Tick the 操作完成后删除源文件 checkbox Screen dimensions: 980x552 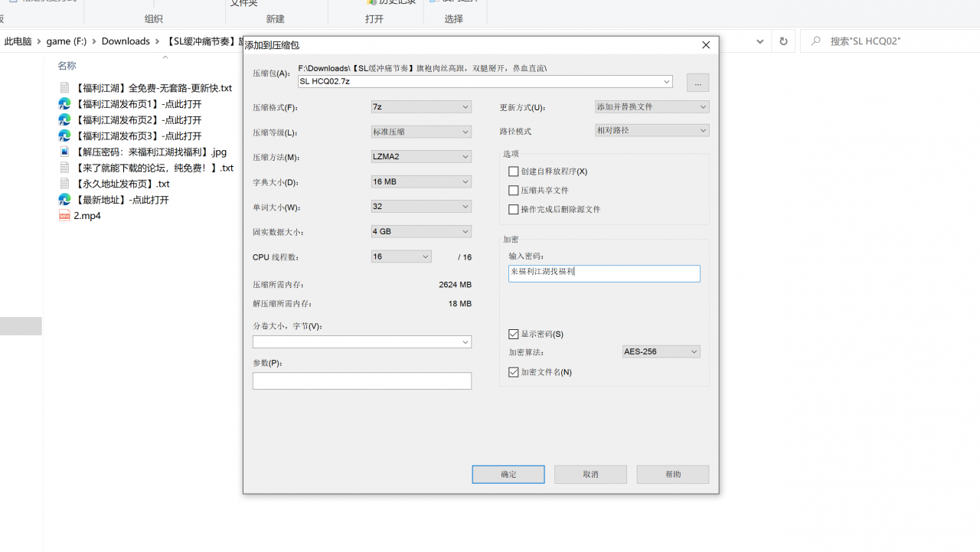coord(514,210)
